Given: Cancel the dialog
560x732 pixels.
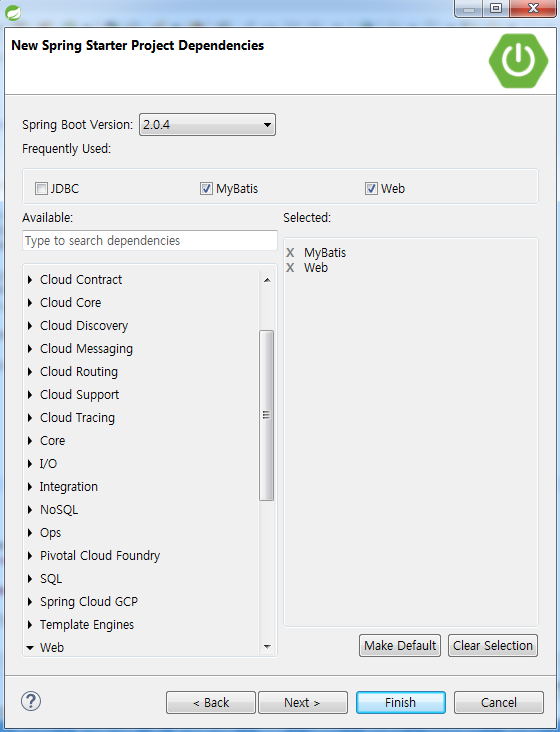Looking at the screenshot, I should (499, 703).
